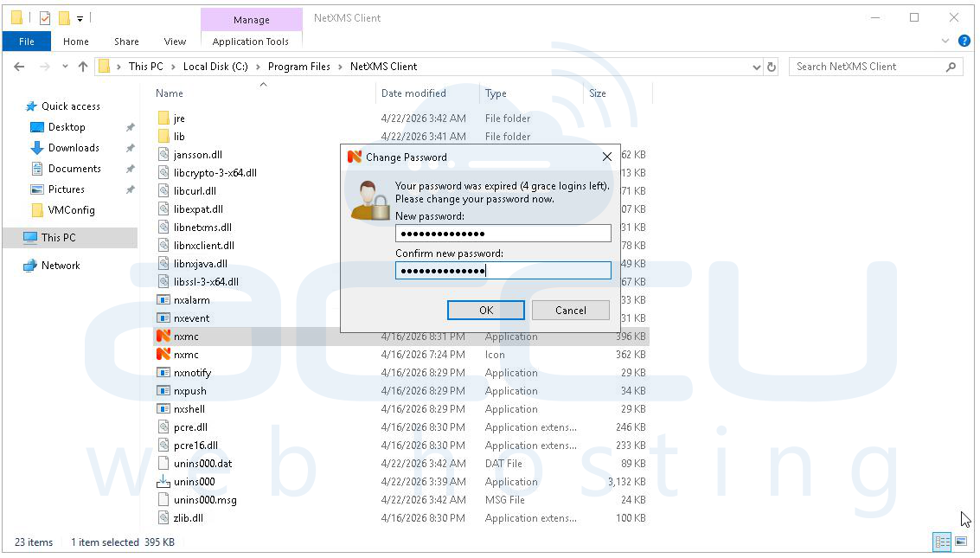
Task: Select the nxnotify application icon
Action: (x=163, y=372)
